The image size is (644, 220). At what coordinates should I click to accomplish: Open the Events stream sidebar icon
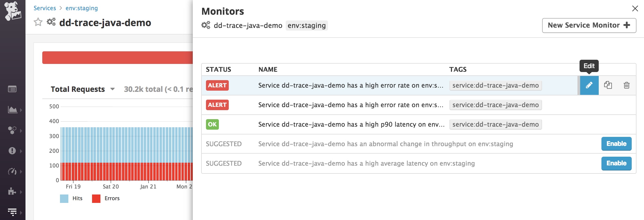12,89
